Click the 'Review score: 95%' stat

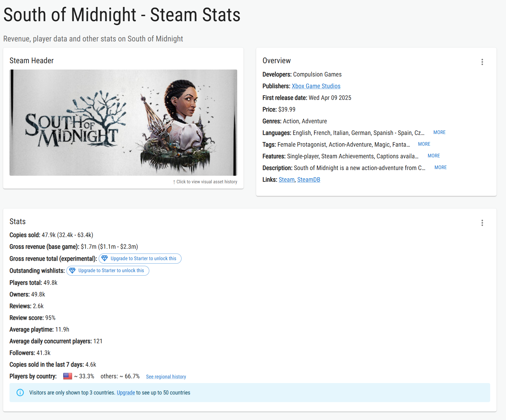click(33, 318)
